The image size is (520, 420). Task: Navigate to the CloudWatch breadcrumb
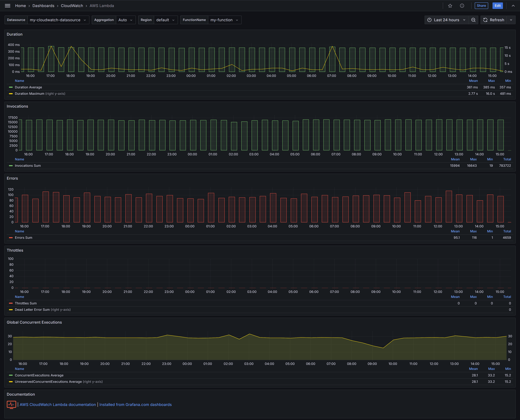coord(72,6)
